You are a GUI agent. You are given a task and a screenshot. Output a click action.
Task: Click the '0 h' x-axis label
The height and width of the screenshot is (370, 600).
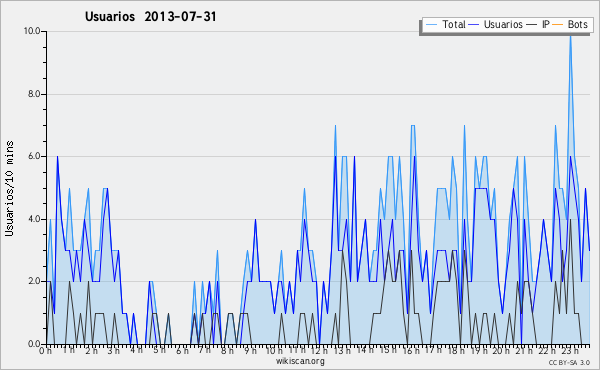[x=45, y=351]
